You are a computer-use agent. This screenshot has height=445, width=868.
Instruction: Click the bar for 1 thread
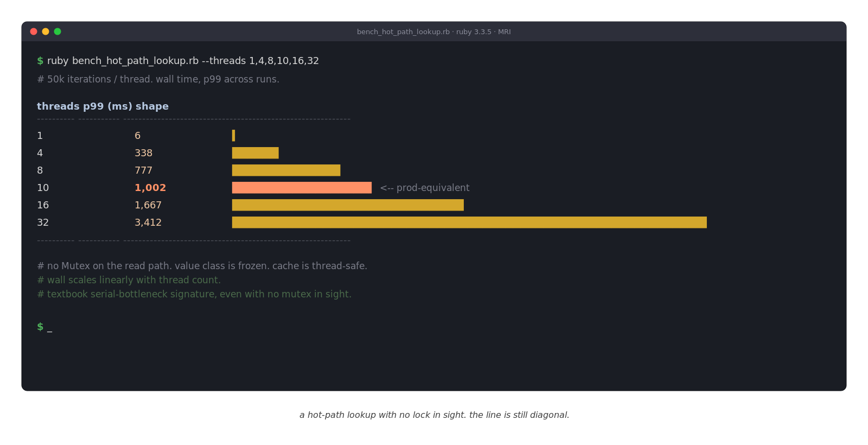click(x=233, y=136)
